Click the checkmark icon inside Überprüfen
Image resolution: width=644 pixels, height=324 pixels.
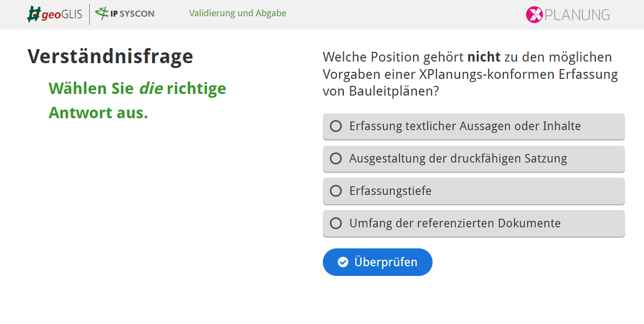coord(343,262)
